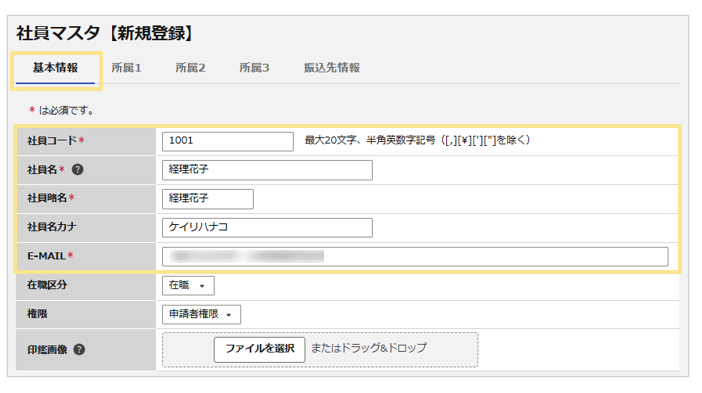Open help icon beside 印鑑画像 label

click(x=79, y=350)
